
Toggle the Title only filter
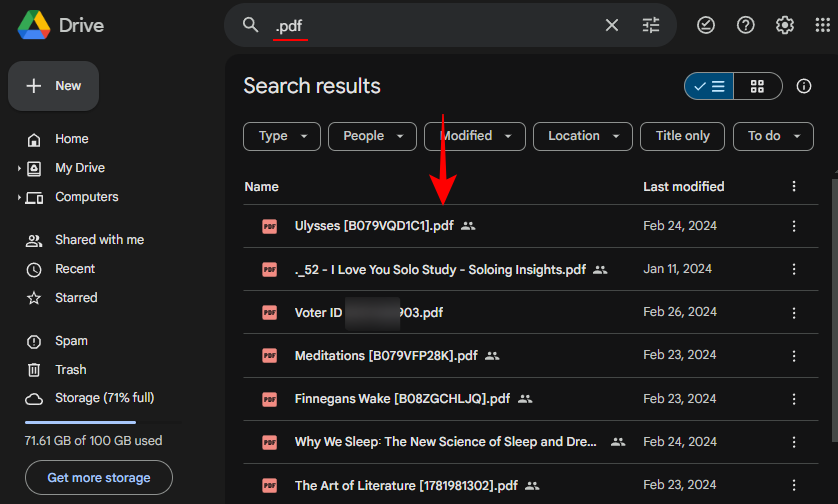point(682,136)
